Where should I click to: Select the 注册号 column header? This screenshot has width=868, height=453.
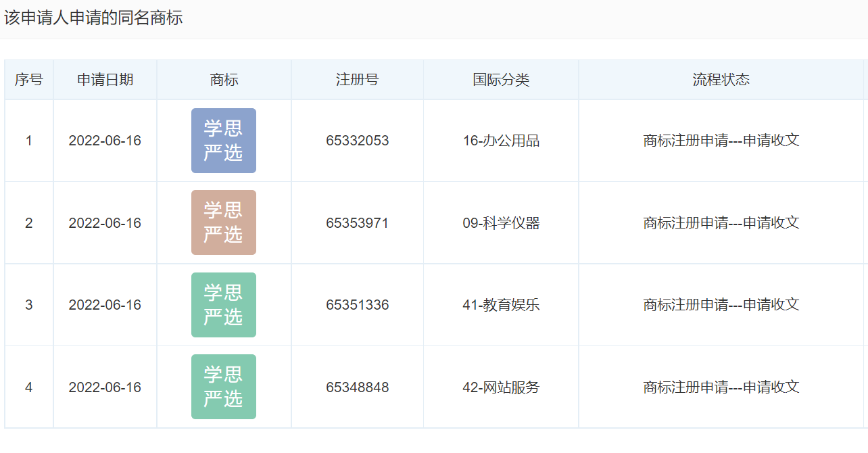357,80
